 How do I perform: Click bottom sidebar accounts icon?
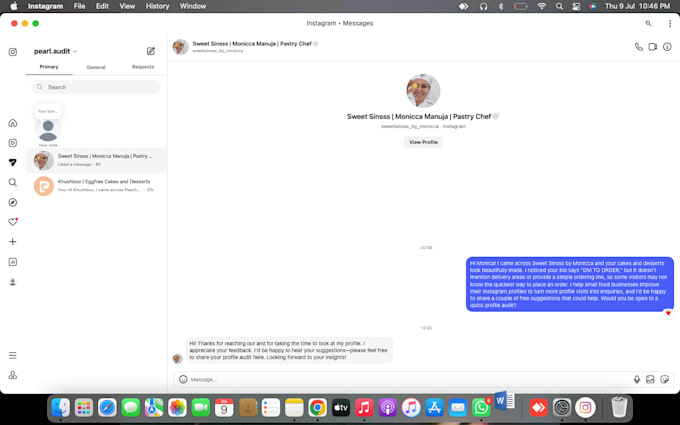point(13,375)
